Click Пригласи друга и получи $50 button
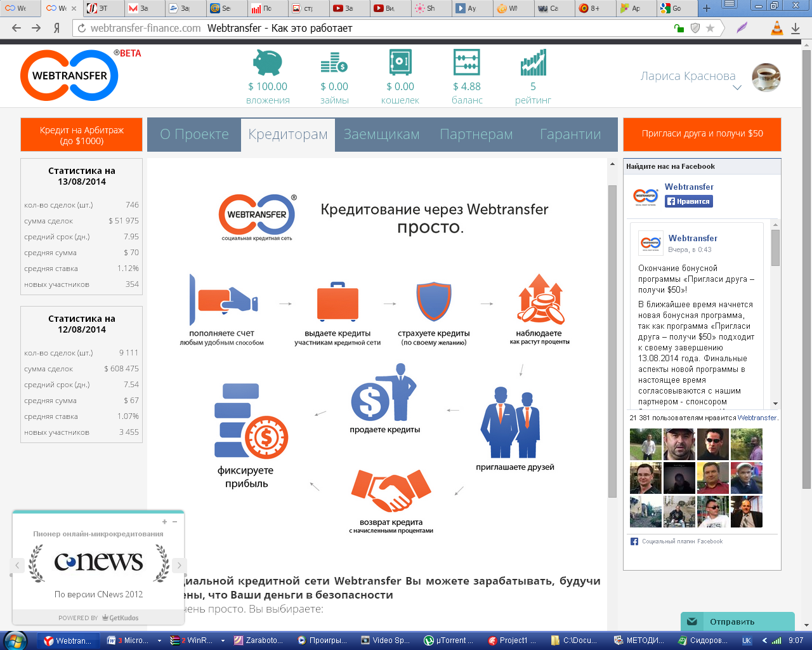The width and height of the screenshot is (812, 650). point(702,134)
